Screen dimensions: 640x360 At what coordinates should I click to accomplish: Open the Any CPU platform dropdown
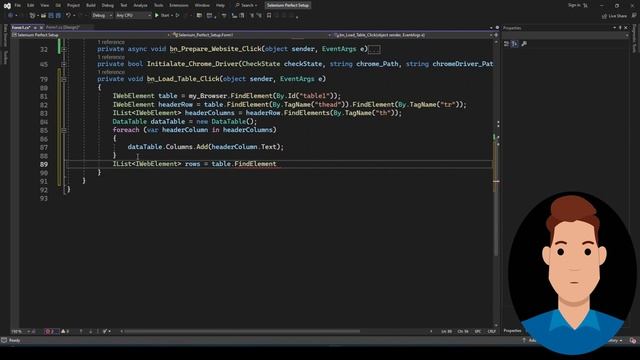point(133,16)
